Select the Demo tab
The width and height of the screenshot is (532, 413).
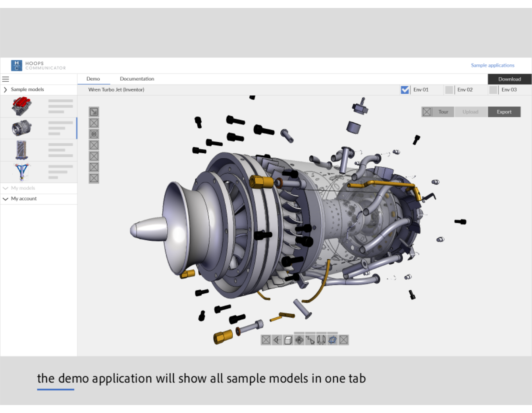point(93,79)
